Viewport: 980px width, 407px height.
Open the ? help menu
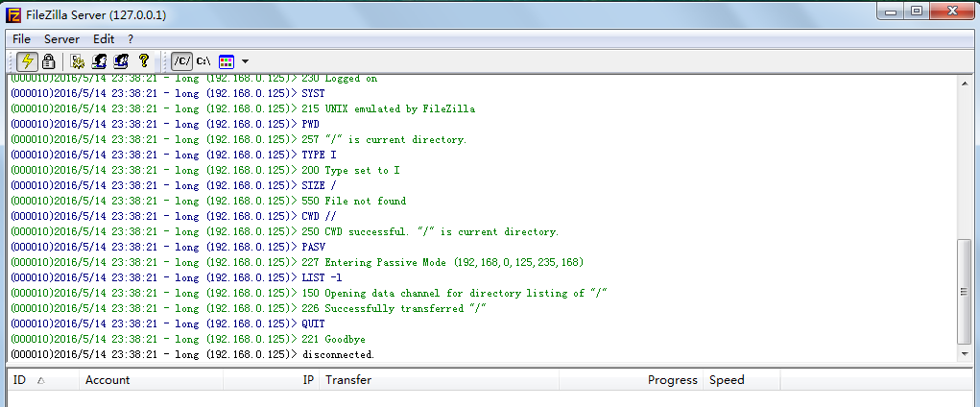[x=131, y=38]
